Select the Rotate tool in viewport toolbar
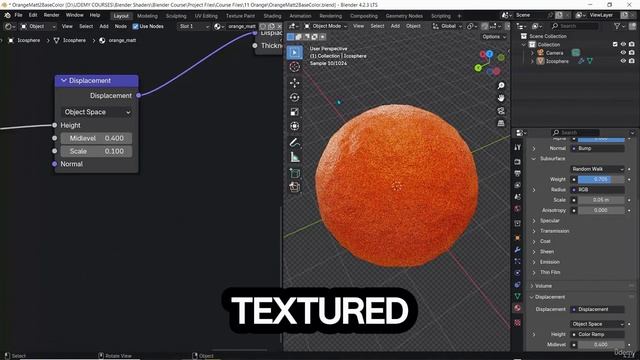This screenshot has height=360, width=640. tap(294, 98)
